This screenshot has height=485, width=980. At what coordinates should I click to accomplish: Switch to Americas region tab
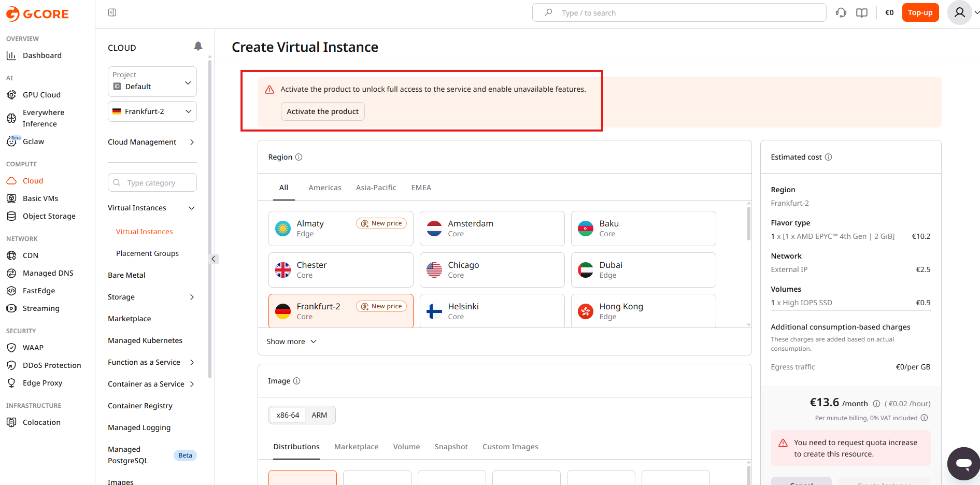coord(325,188)
